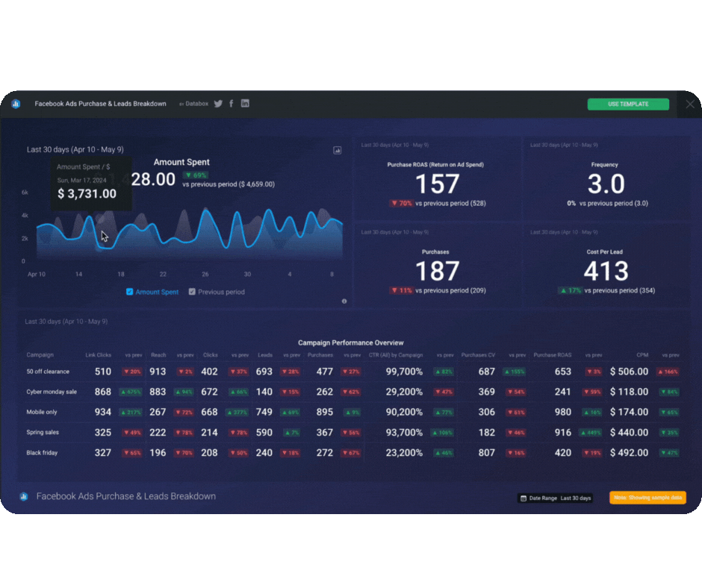Click Databox logo in footer
The height and width of the screenshot is (588, 702).
(x=24, y=496)
